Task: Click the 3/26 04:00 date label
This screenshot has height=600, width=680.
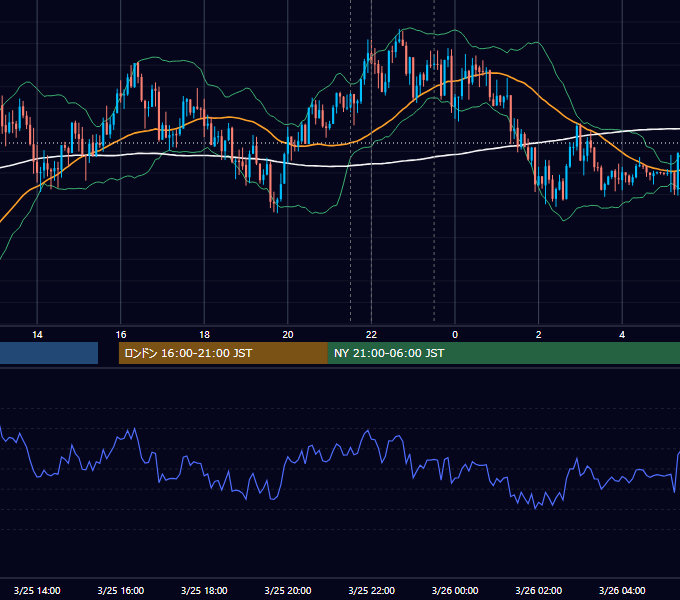Action: click(622, 590)
